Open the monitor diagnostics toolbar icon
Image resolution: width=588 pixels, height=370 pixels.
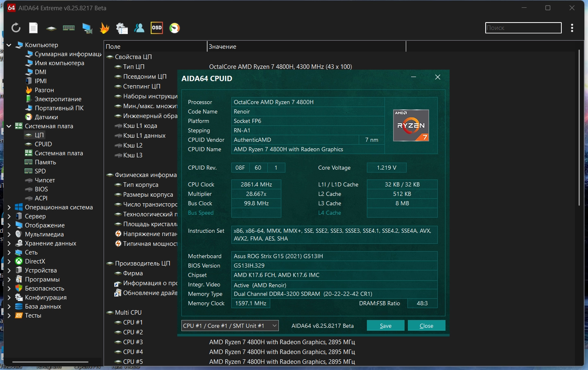pyautogui.click(x=87, y=28)
